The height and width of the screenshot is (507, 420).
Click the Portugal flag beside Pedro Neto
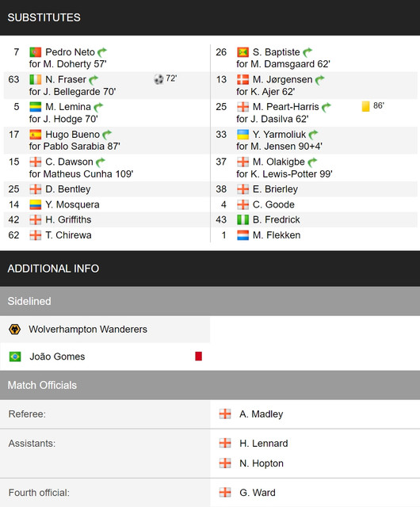[36, 52]
